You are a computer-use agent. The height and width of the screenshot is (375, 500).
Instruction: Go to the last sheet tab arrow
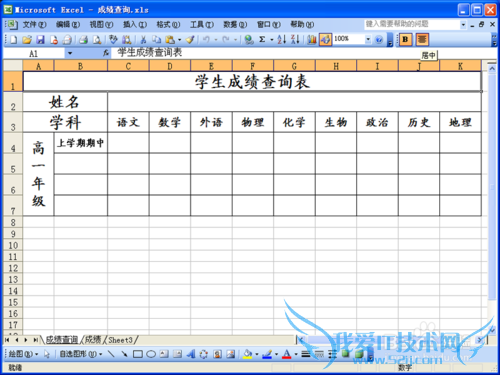point(35,340)
